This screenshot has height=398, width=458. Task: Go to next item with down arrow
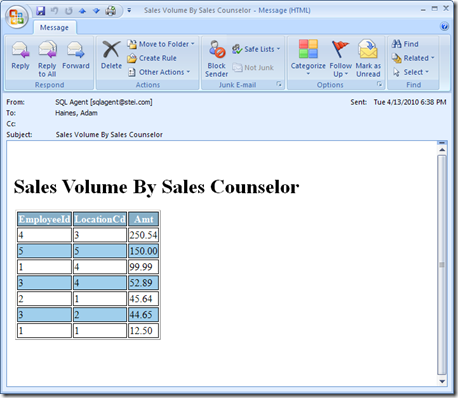point(96,11)
